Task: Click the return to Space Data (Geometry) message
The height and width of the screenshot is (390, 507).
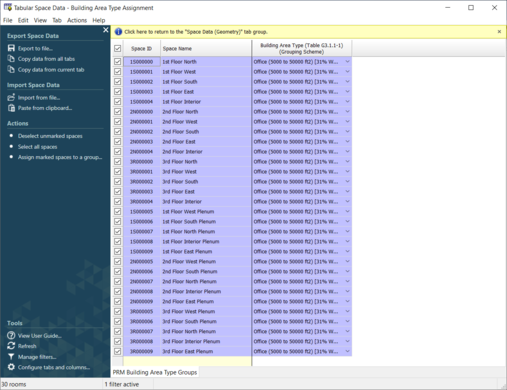Action: click(196, 32)
